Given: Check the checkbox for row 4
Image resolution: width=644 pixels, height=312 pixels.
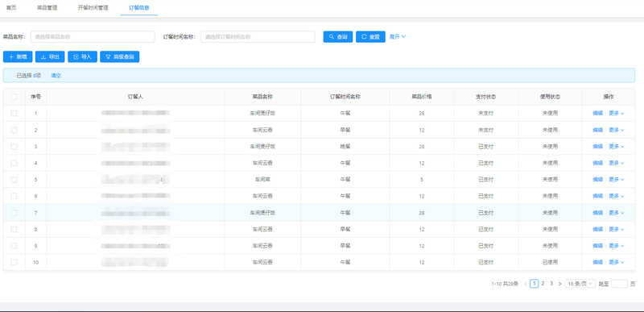Looking at the screenshot, I should click(x=14, y=163).
